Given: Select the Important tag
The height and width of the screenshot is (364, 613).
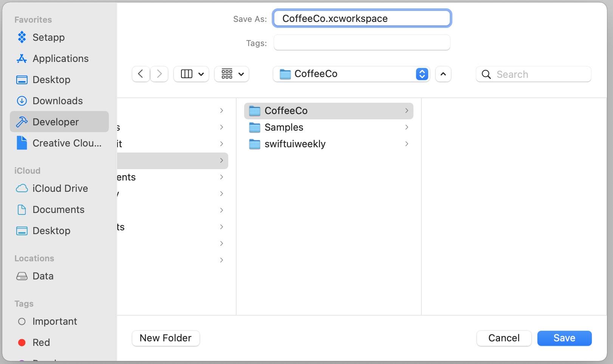Looking at the screenshot, I should [x=54, y=321].
